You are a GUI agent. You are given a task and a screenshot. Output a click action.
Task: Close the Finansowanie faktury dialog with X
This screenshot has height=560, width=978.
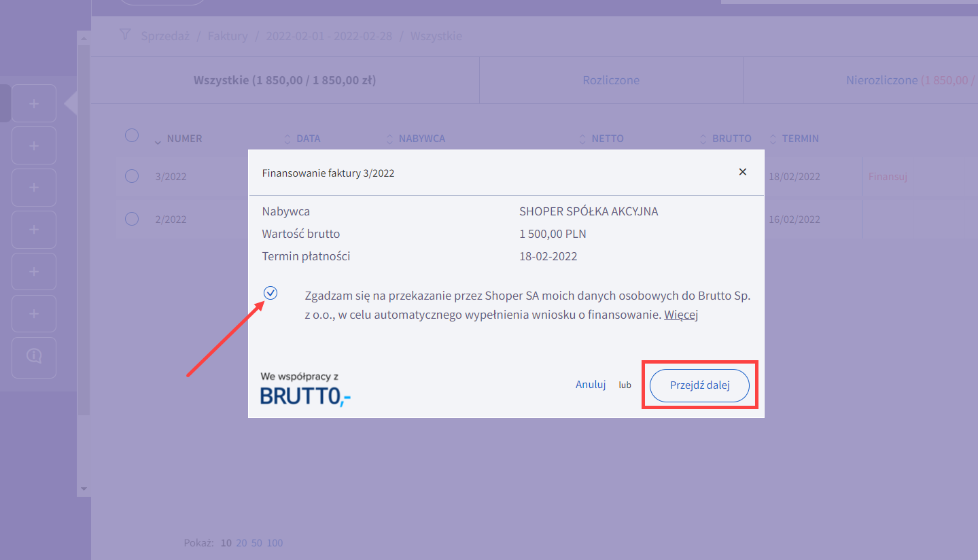tap(742, 172)
